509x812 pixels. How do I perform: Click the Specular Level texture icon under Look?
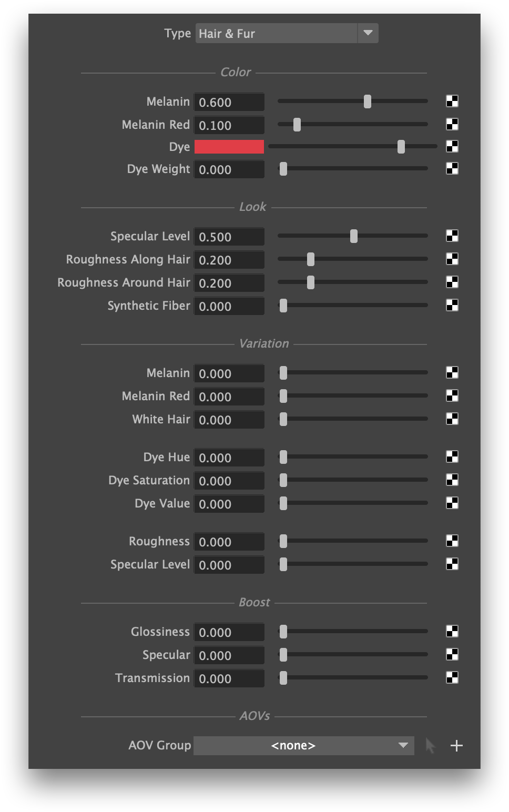(452, 236)
